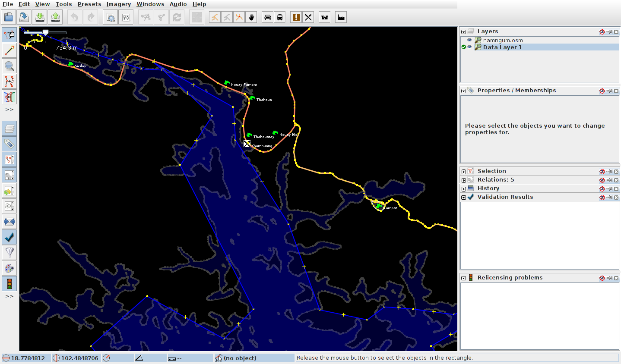The height and width of the screenshot is (364, 621).
Task: Open the Edit menu
Action: pyautogui.click(x=24, y=4)
